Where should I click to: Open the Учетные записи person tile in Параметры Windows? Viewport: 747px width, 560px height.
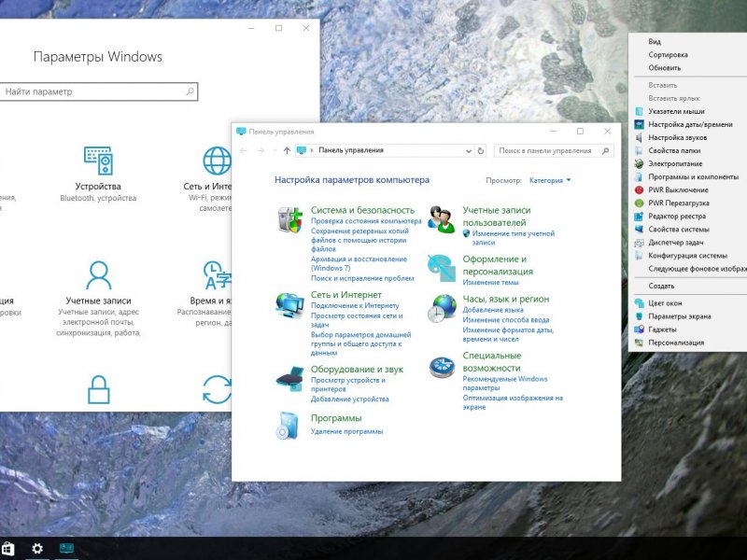[x=98, y=299]
